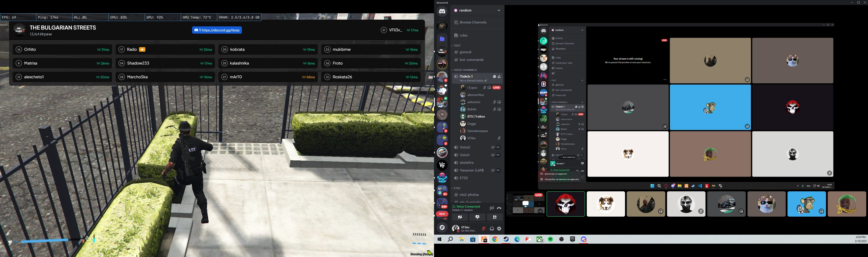868x257 pixels.
Task: Select the red skull participant thumbnail
Action: point(565,204)
